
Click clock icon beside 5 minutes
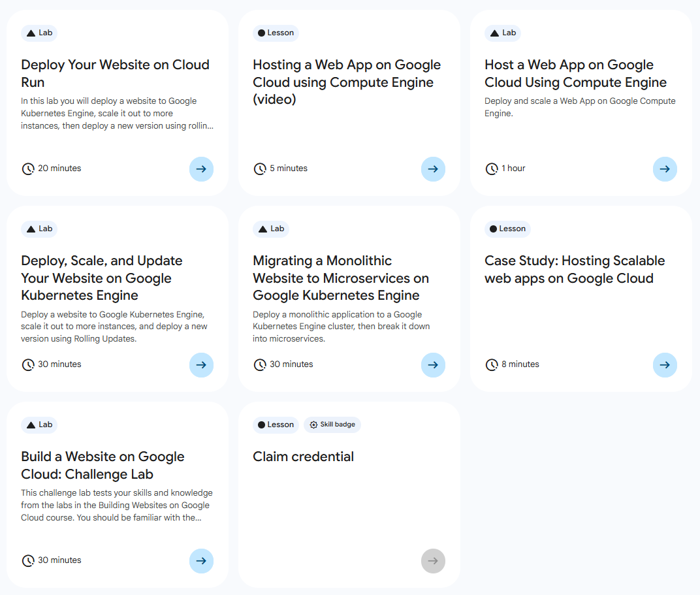[260, 169]
